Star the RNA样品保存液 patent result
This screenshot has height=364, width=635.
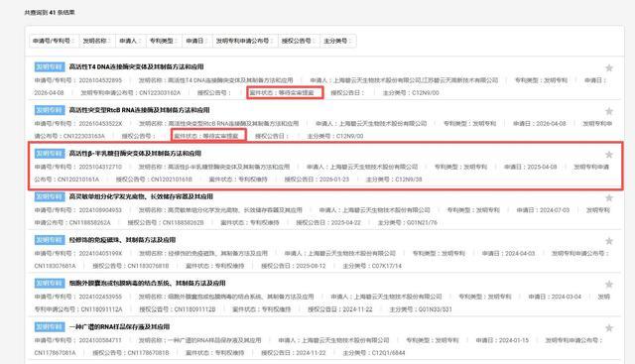tap(608, 328)
